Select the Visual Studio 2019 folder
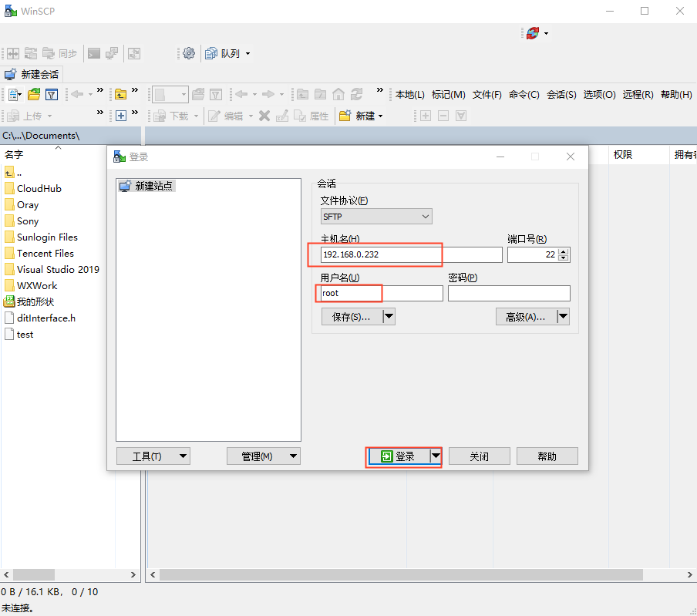Viewport: 697px width, 616px height. pos(58,269)
